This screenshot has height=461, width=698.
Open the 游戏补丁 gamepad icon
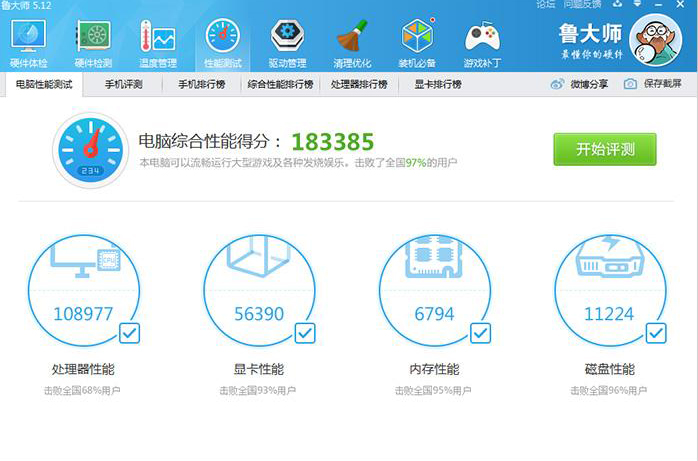pyautogui.click(x=482, y=36)
